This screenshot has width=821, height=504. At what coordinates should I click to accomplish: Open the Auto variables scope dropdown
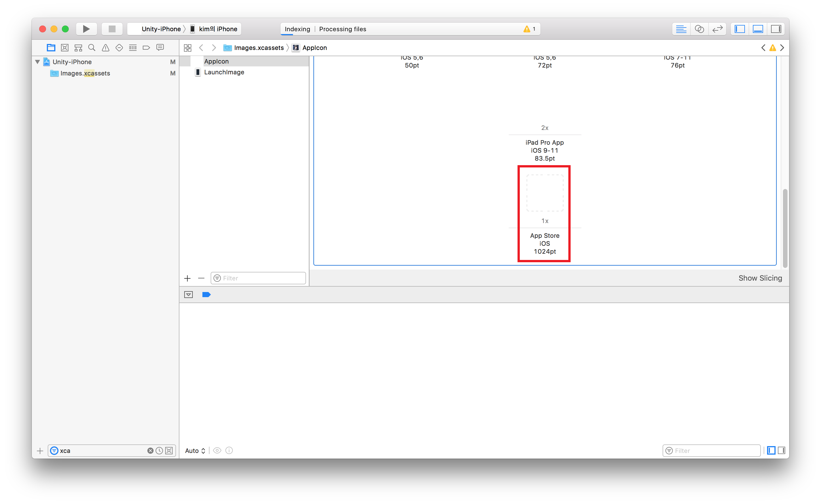coord(195,451)
